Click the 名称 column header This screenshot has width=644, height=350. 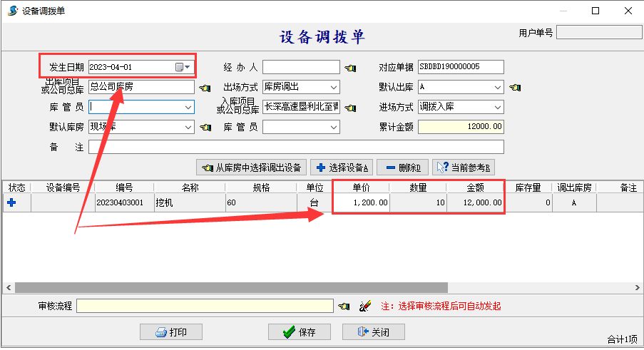tap(190, 187)
